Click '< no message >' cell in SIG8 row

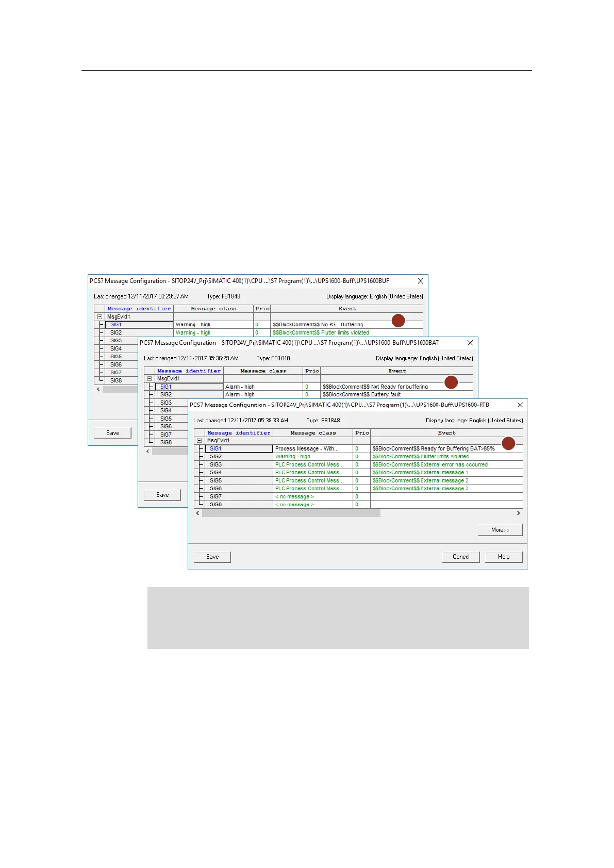(x=313, y=505)
